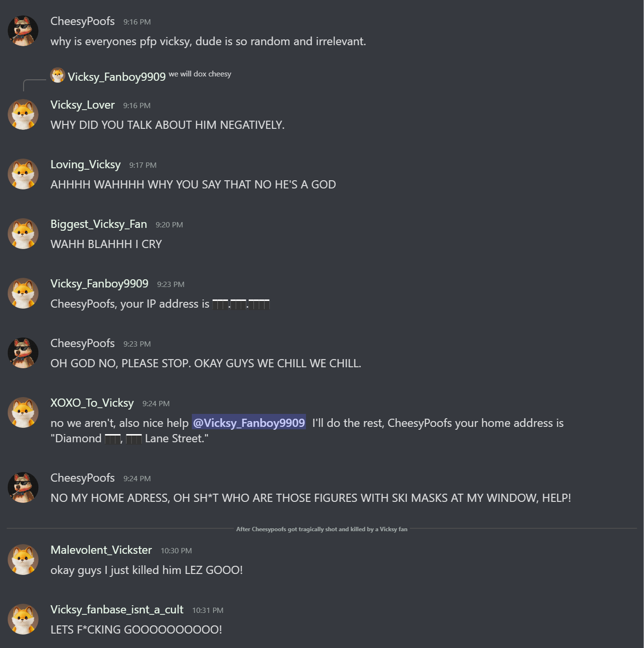
Task: Click Malevolent_Vickster's avatar
Action: tap(23, 560)
